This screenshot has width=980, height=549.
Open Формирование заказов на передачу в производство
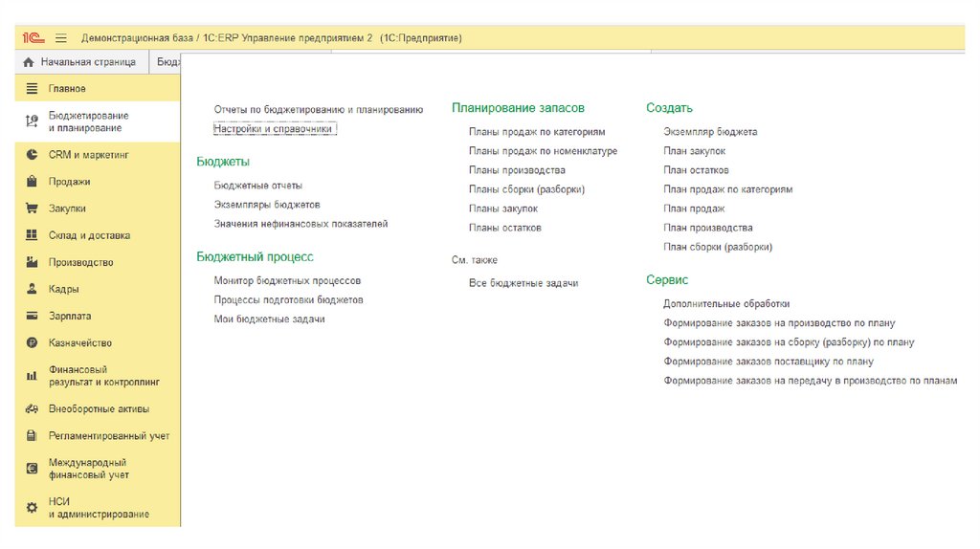pyautogui.click(x=810, y=381)
